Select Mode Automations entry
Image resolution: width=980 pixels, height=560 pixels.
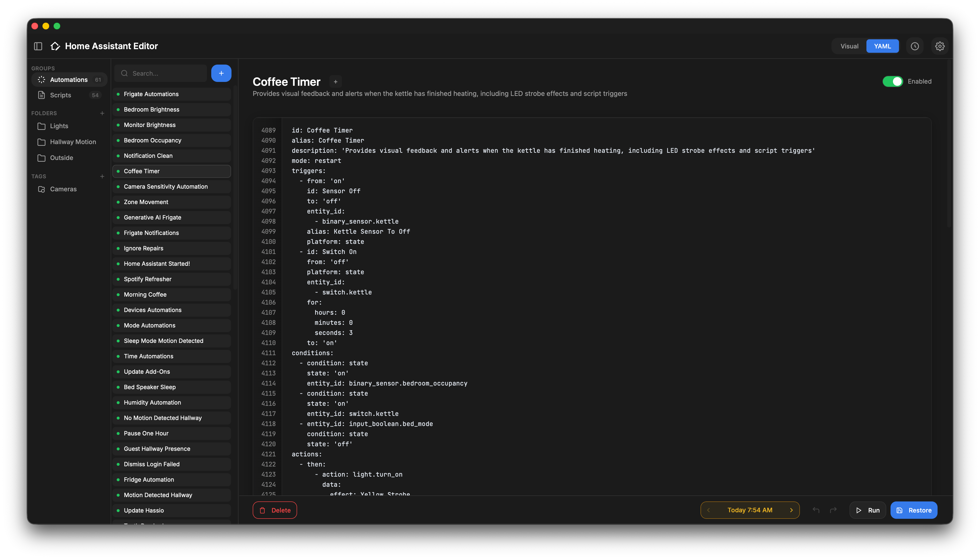172,325
